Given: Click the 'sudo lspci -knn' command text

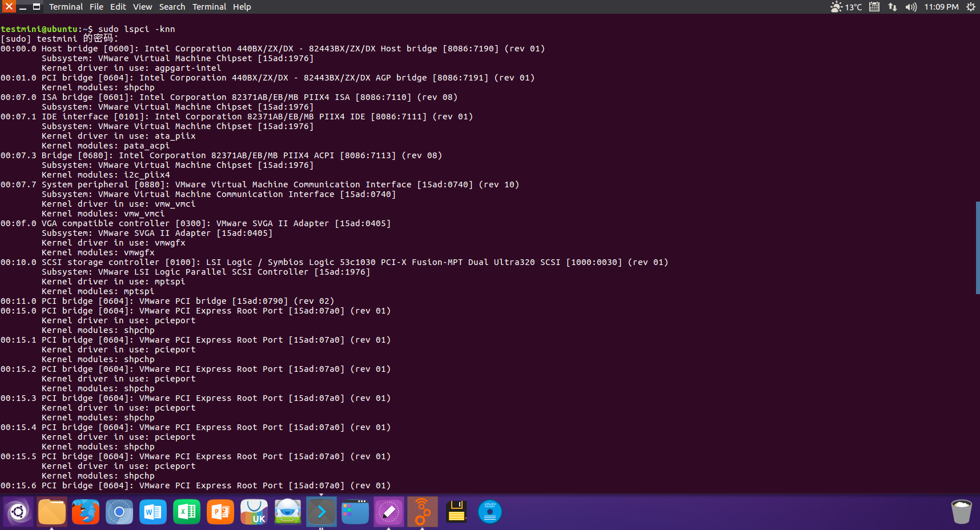Looking at the screenshot, I should coord(136,29).
